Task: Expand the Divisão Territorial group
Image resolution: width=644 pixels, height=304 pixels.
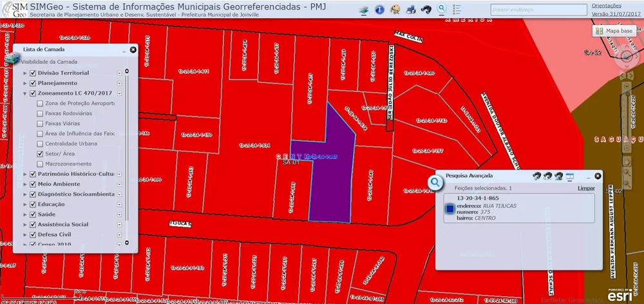Action: tap(25, 73)
